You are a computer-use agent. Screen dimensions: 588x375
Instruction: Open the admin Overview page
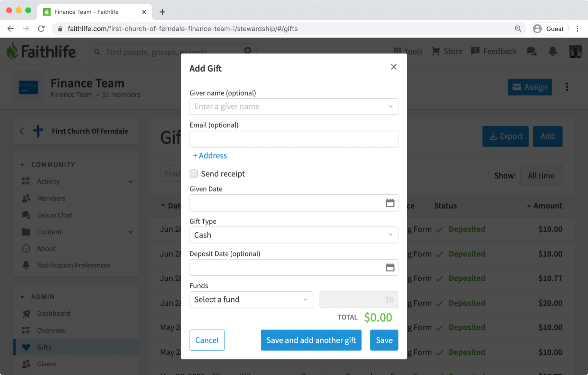click(x=51, y=330)
